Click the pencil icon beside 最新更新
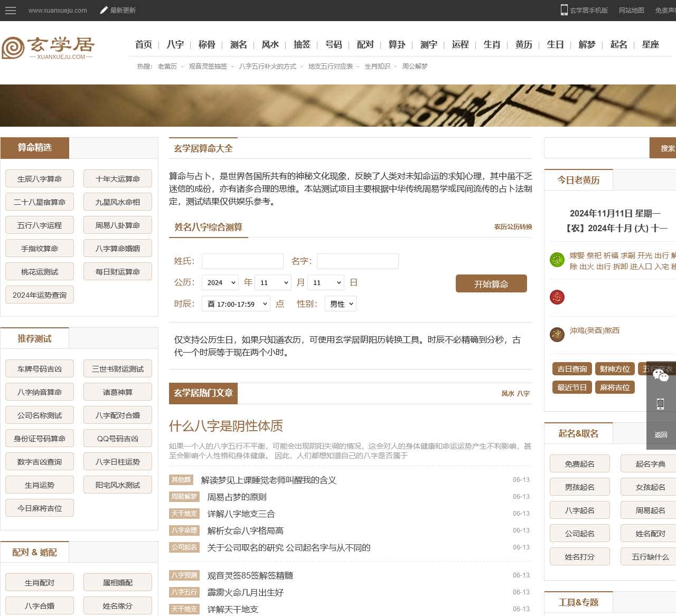The width and height of the screenshot is (676, 616). 104,10
